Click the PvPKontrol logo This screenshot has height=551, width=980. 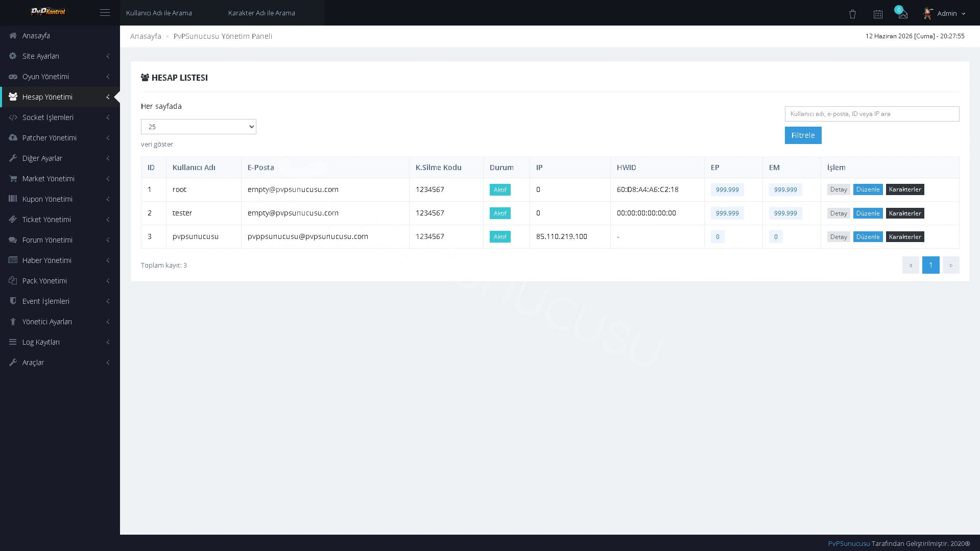click(49, 12)
